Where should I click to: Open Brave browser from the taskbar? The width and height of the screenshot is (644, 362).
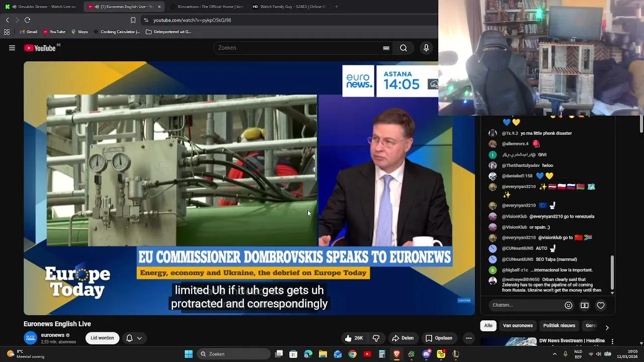click(x=396, y=354)
